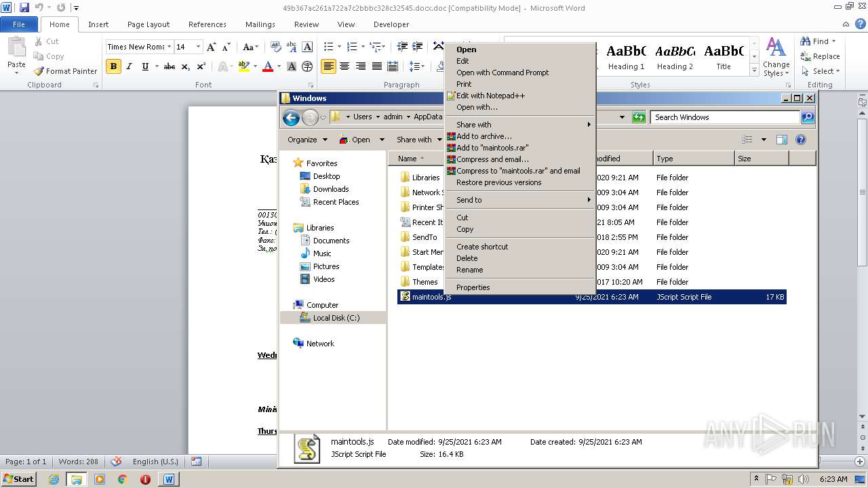
Task: Click the Numbering list icon
Action: pos(351,47)
